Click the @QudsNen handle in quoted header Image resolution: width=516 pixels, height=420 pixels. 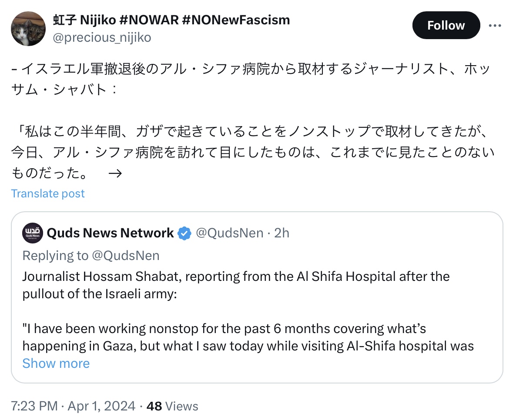230,233
